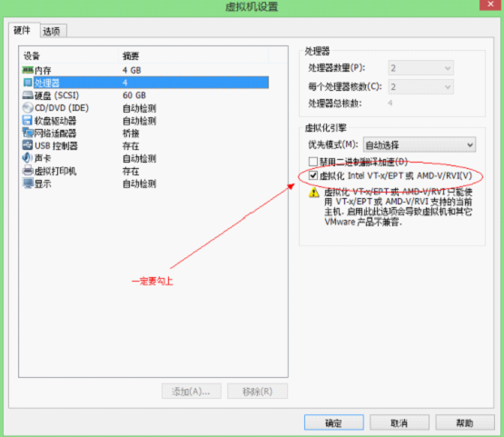This screenshot has height=437, width=504.
Task: Click the virtual printer (虚拟打印机) icon
Action: (28, 171)
